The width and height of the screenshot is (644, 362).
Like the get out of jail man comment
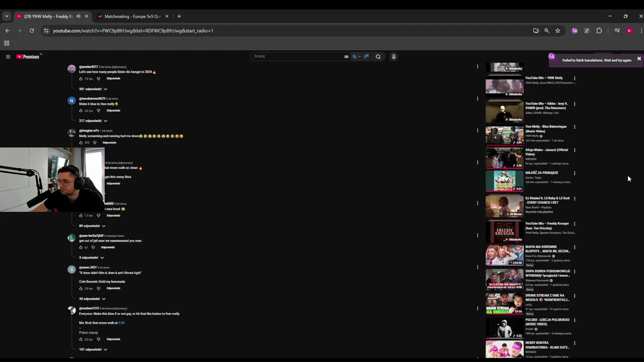pyautogui.click(x=81, y=247)
